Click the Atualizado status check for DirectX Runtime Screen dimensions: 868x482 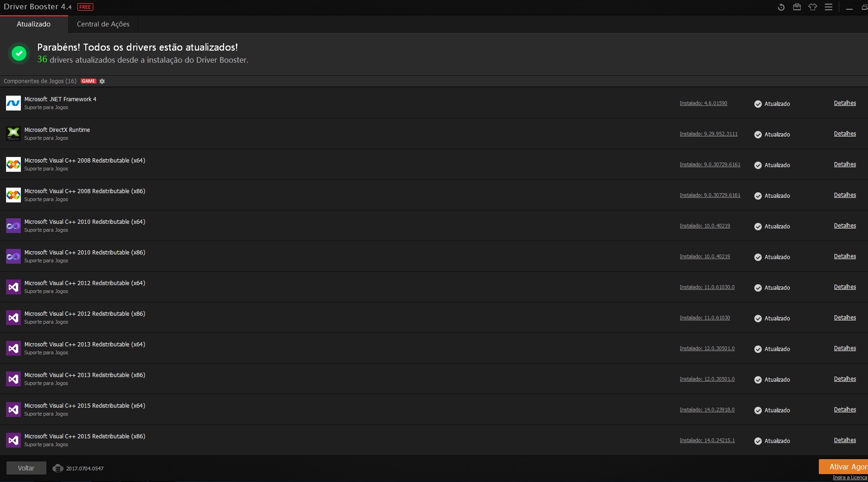(758, 135)
